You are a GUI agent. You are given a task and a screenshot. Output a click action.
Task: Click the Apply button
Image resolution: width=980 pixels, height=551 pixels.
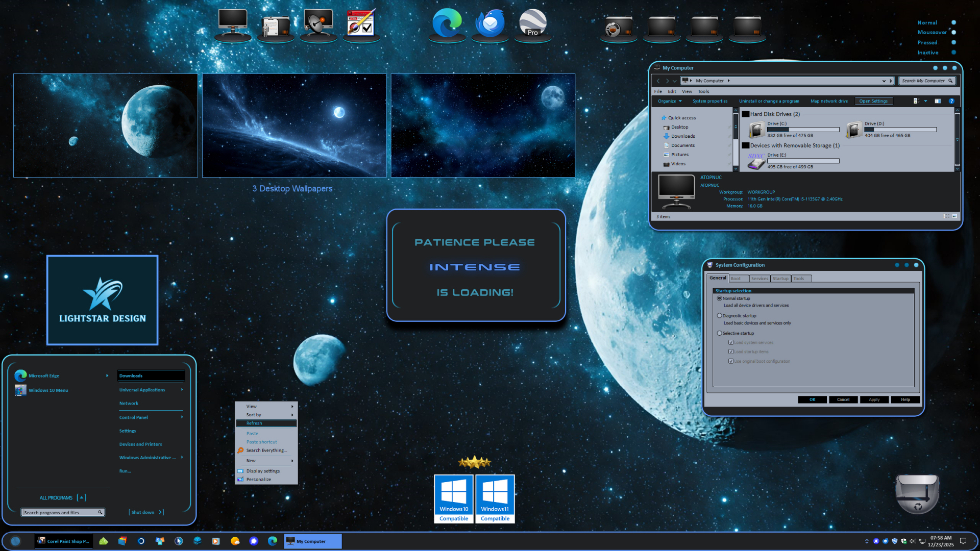874,399
